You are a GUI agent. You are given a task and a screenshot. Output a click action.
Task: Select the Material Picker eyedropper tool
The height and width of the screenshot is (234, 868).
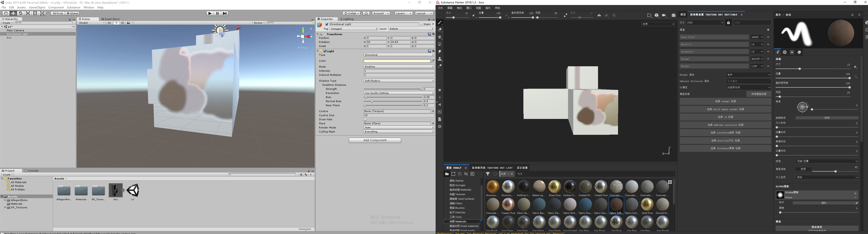coord(440,66)
